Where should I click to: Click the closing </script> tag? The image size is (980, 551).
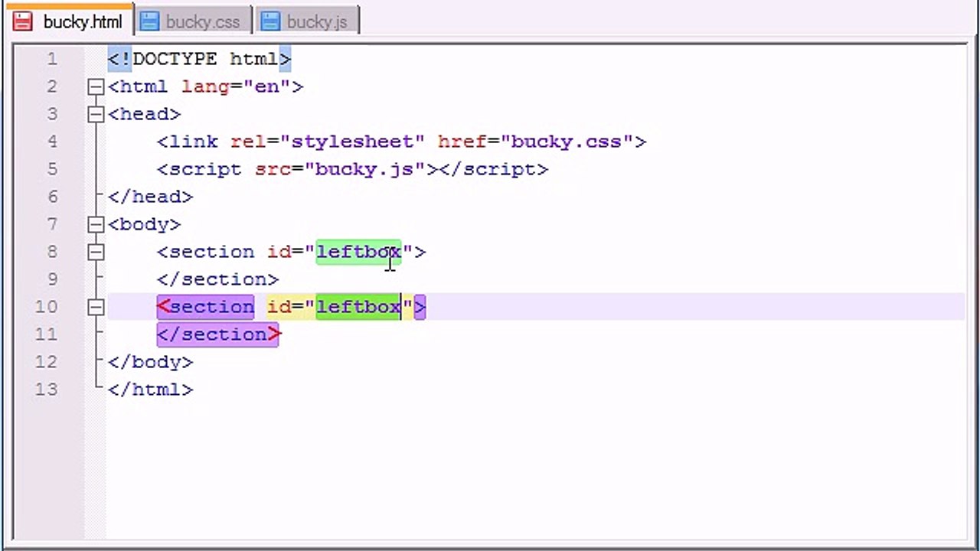(x=492, y=169)
